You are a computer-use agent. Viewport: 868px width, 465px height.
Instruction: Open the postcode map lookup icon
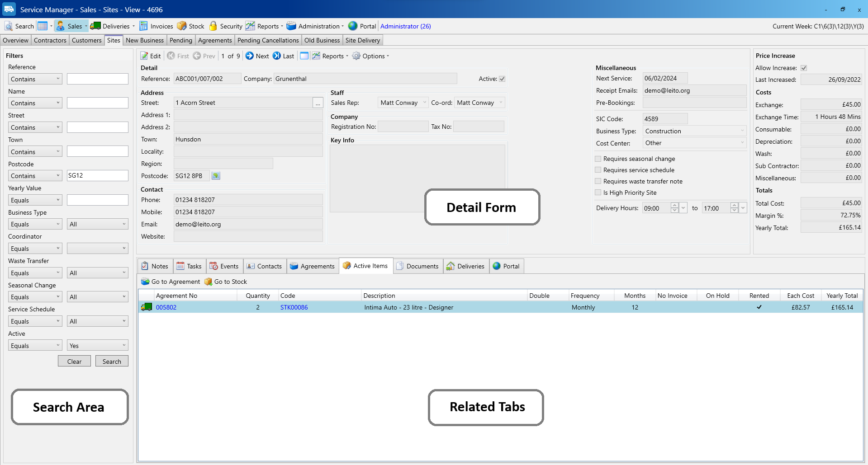click(x=216, y=176)
